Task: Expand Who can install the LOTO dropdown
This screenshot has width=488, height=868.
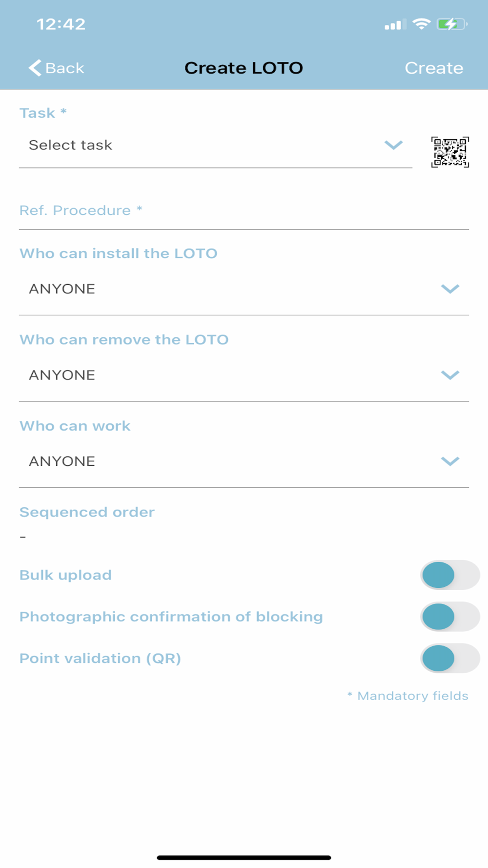Action: pyautogui.click(x=244, y=289)
